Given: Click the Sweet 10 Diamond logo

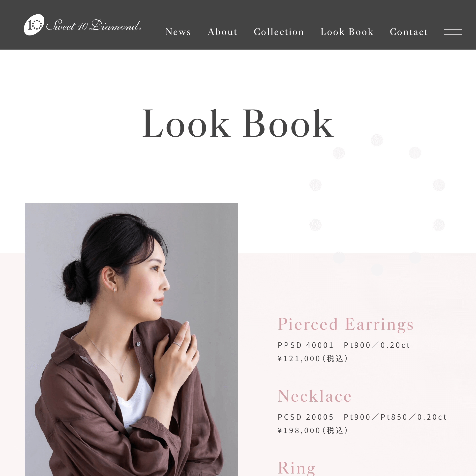Looking at the screenshot, I should (83, 25).
